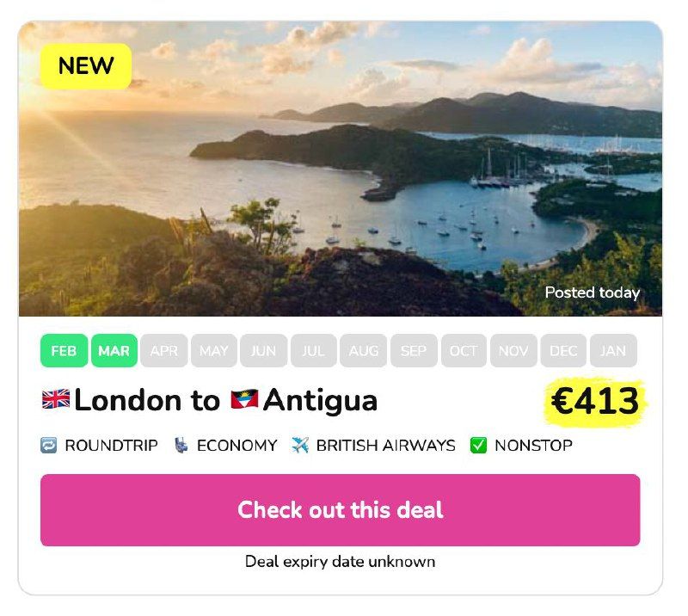Image resolution: width=688 pixels, height=616 pixels.
Task: Choose the MAY month tab
Action: tap(214, 350)
